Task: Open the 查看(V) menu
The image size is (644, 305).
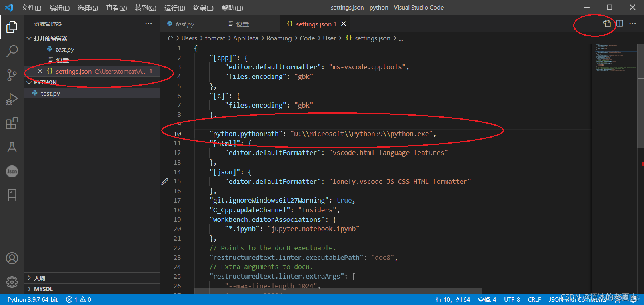Action: point(116,8)
